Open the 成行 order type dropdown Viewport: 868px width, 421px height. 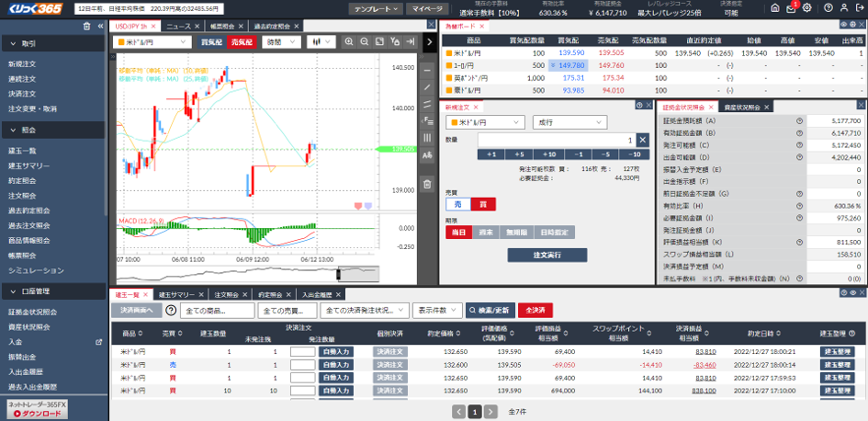click(569, 122)
